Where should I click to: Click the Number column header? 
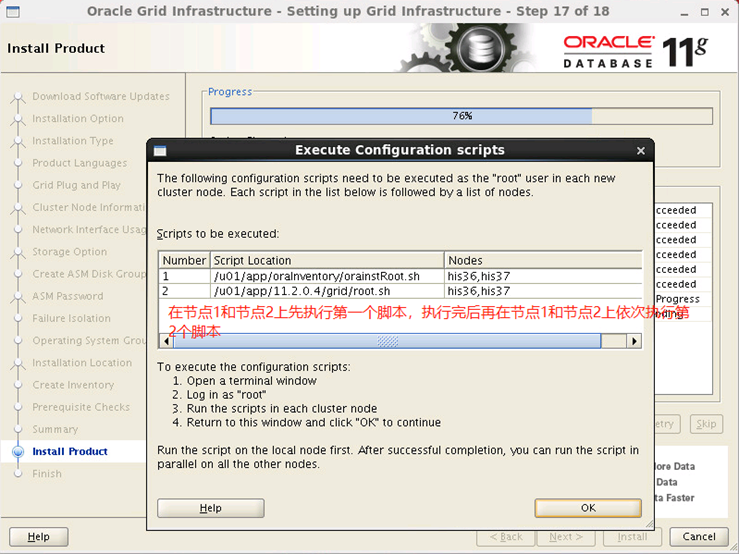184,261
